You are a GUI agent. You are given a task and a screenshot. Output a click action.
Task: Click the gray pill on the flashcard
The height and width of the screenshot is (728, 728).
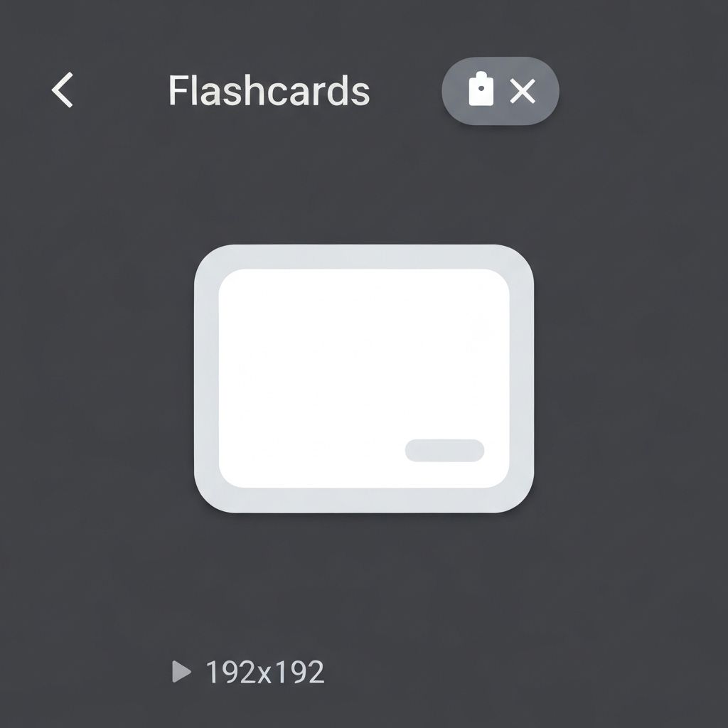click(445, 450)
